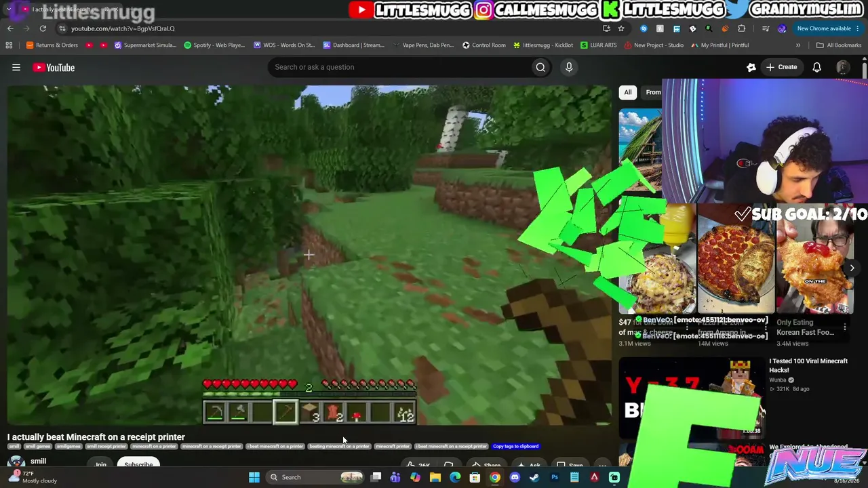This screenshot has width=868, height=488.
Task: Open the WOS - Words On Stream bookmark
Action: pyautogui.click(x=284, y=45)
